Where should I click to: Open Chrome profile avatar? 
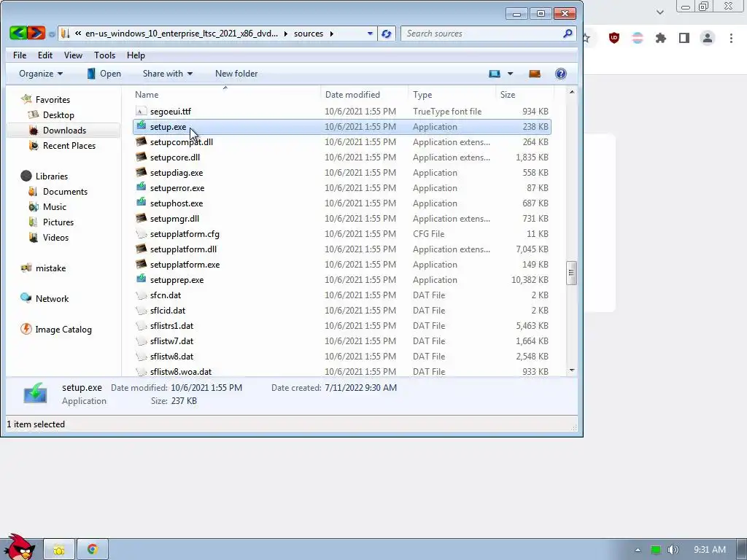coord(708,38)
